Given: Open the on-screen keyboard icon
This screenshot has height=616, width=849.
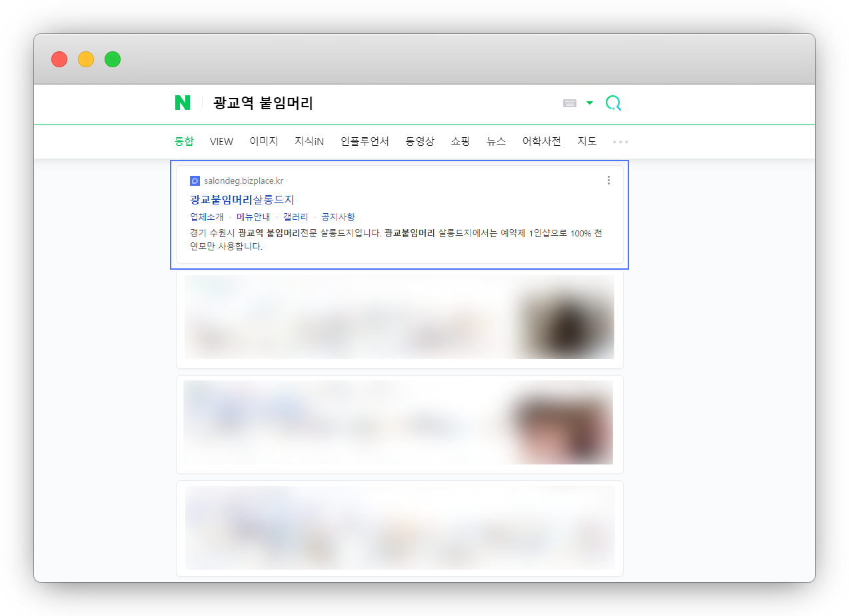Looking at the screenshot, I should tap(569, 103).
